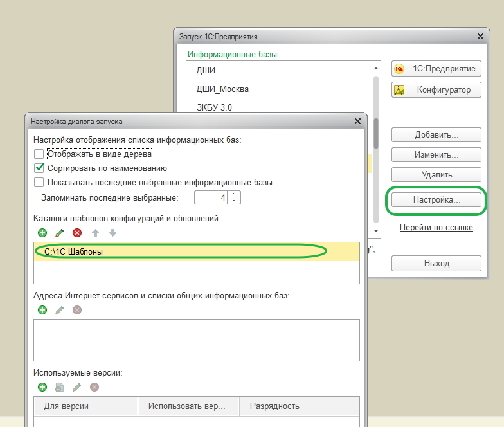Viewport: 504px width, 427px height.
Task: Click the 'Добавить...' button
Action: (x=436, y=135)
